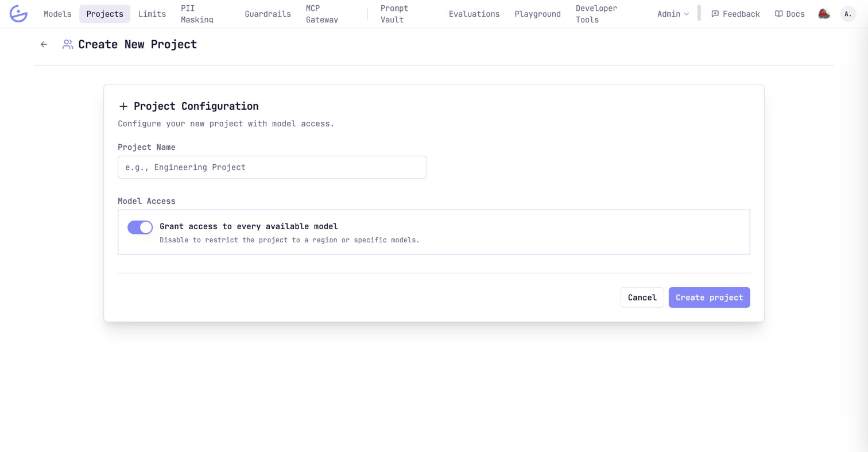Go to MCP Gateway
868x452 pixels.
click(322, 14)
